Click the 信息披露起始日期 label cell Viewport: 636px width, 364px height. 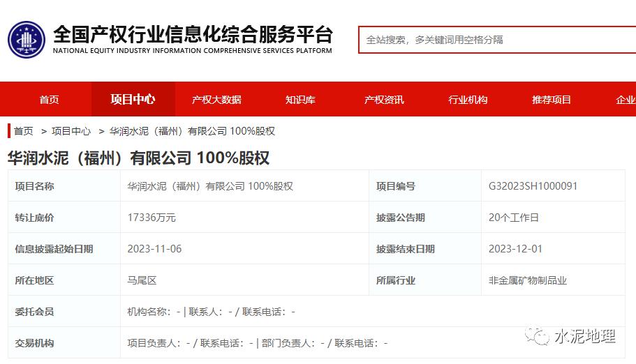pos(64,248)
